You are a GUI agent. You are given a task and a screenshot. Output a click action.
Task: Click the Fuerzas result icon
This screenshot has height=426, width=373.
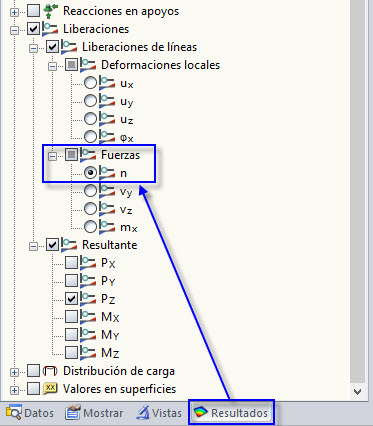click(x=88, y=155)
